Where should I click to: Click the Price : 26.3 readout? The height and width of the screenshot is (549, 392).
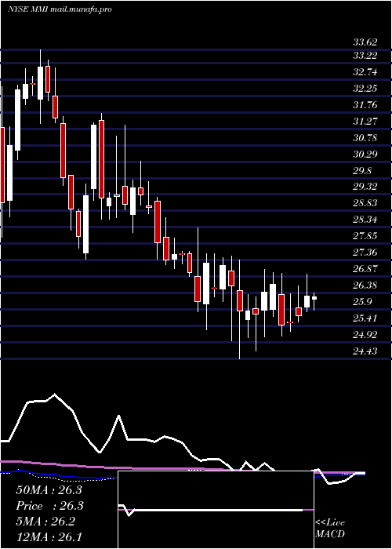click(x=50, y=506)
